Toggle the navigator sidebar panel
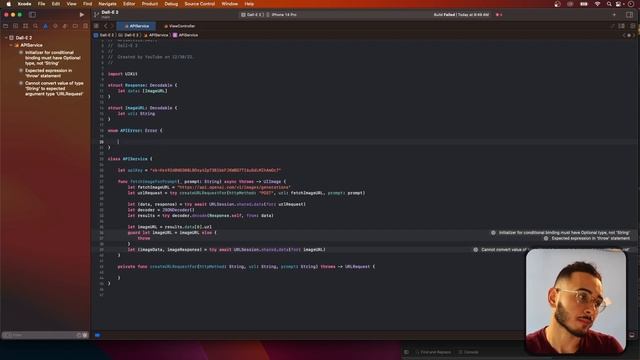 pyautogui.click(x=32, y=15)
